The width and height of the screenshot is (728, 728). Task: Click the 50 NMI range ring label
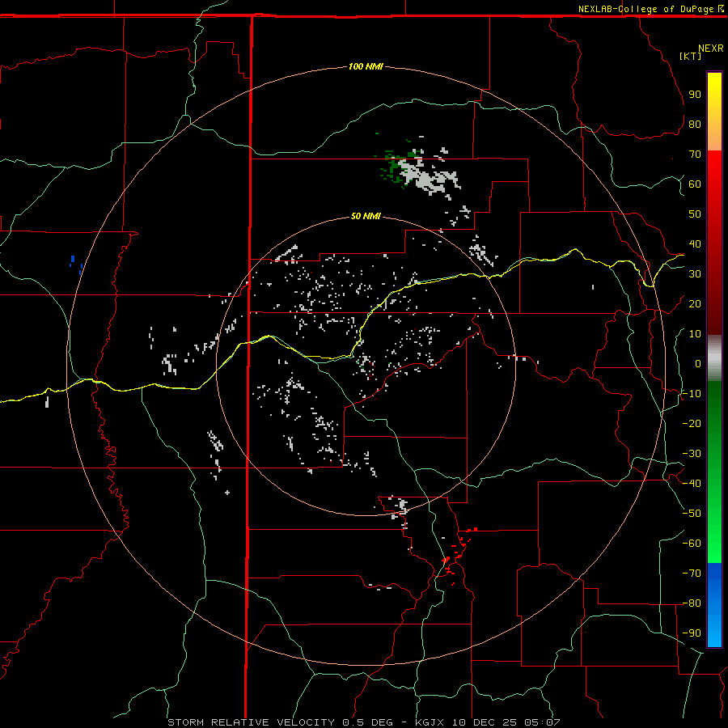coord(366,216)
